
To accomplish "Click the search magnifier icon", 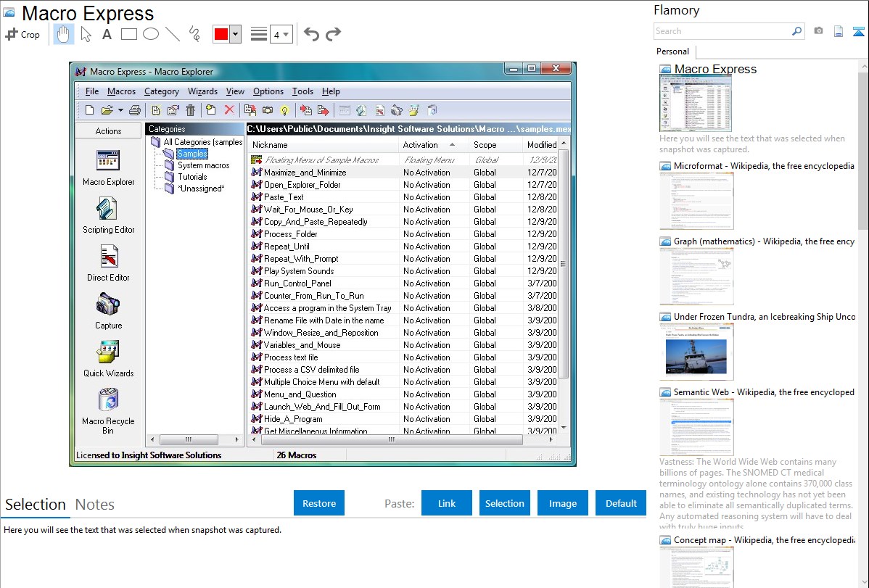I will [796, 31].
